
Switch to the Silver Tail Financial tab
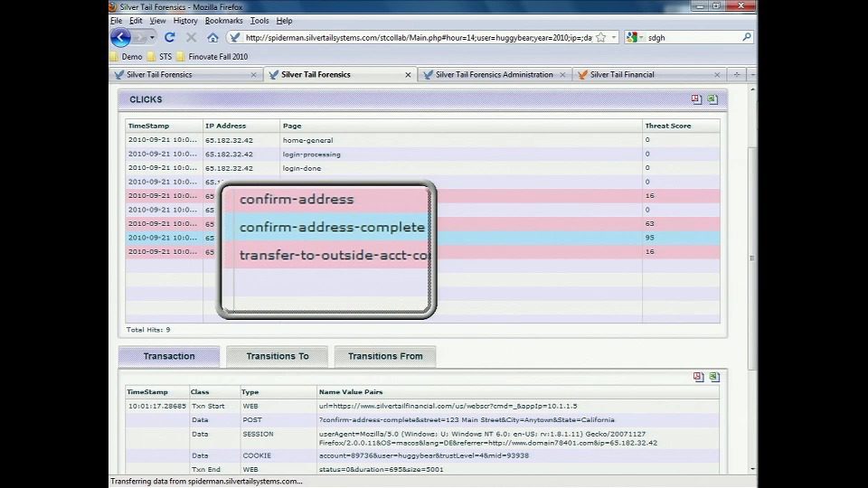coord(649,75)
